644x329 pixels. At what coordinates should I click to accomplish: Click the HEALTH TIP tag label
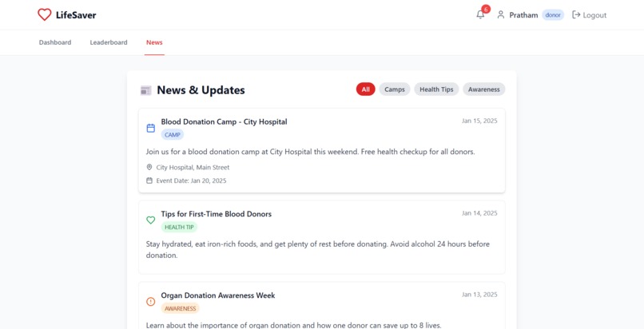pyautogui.click(x=179, y=227)
